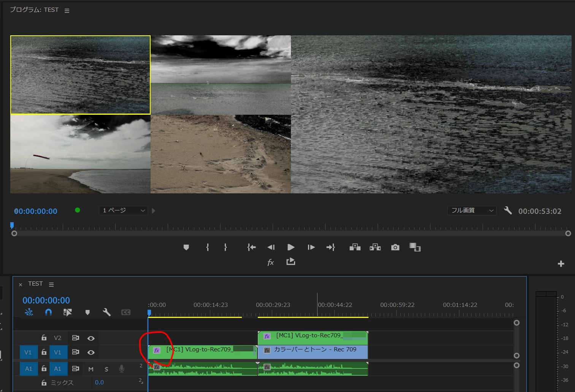Click the Export Frame camera icon
This screenshot has width=575, height=392.
click(x=395, y=247)
